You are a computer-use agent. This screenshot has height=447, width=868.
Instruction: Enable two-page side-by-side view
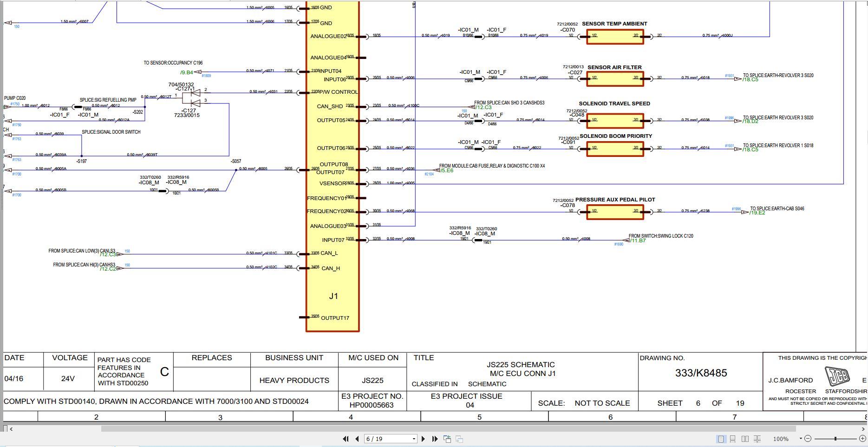745,439
